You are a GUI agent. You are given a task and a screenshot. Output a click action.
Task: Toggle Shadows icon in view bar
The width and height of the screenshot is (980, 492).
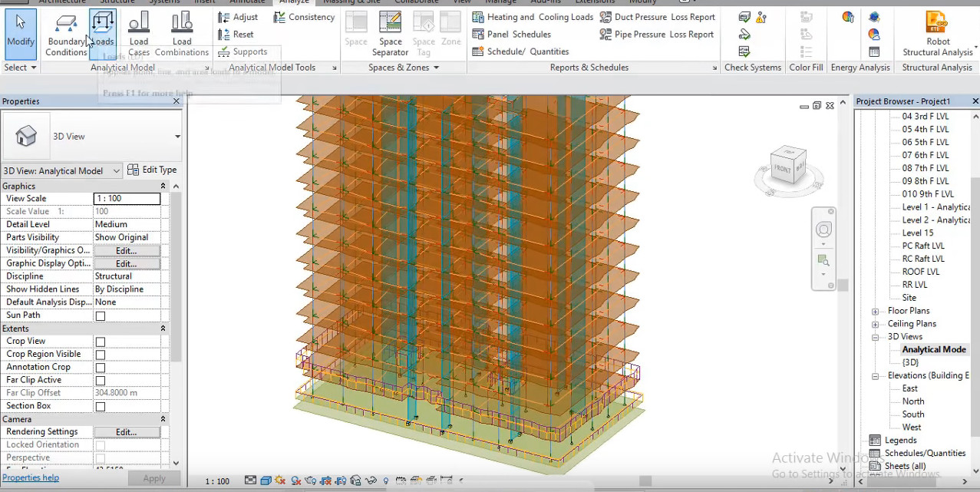295,480
